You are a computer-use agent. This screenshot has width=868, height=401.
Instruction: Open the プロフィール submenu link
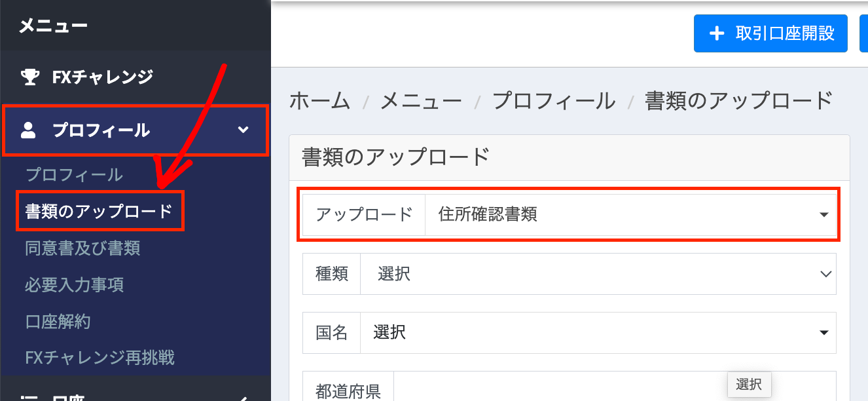74,175
